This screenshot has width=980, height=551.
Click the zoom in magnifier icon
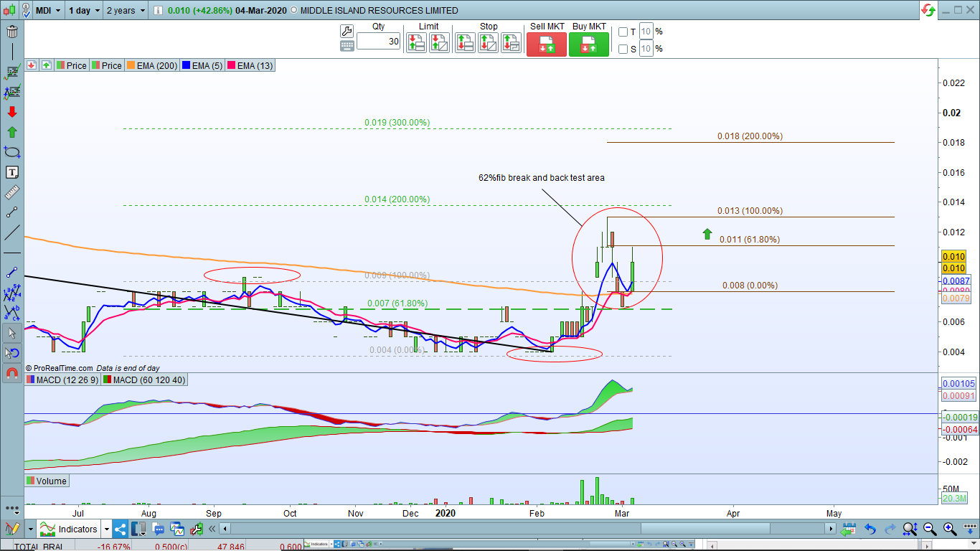pyautogui.click(x=950, y=529)
